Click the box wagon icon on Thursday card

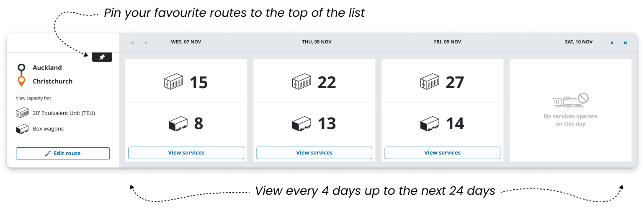pos(302,124)
